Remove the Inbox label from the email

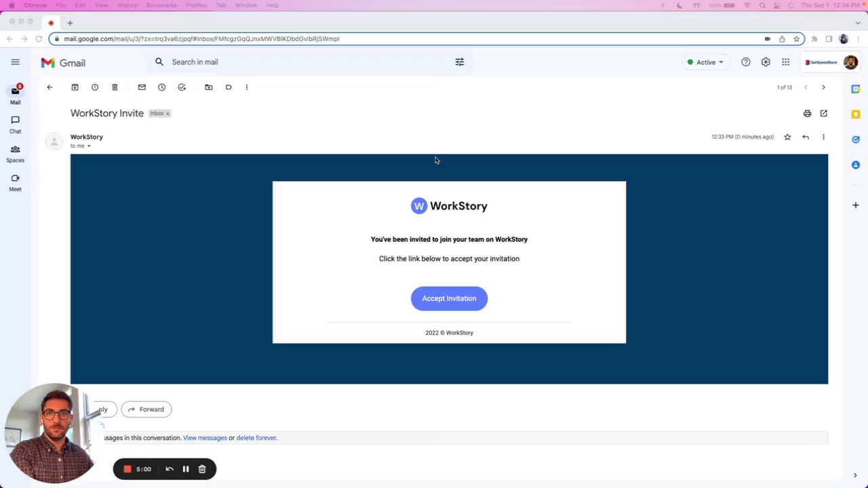[x=167, y=114]
